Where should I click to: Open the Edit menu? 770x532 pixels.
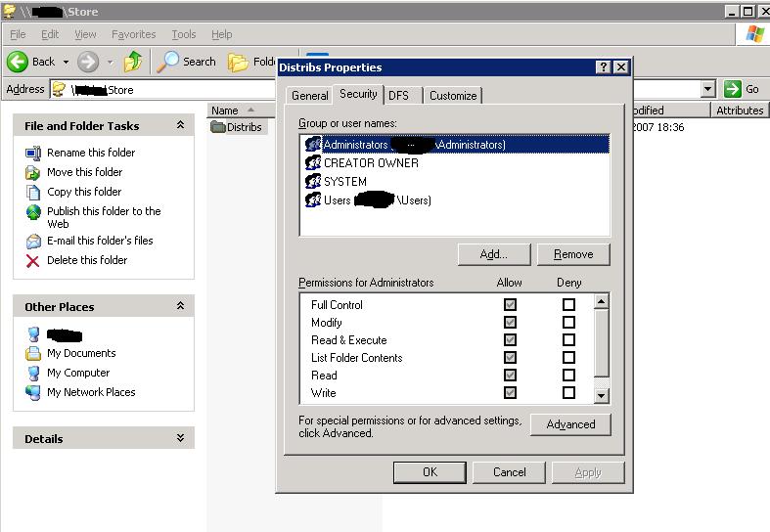[x=50, y=34]
